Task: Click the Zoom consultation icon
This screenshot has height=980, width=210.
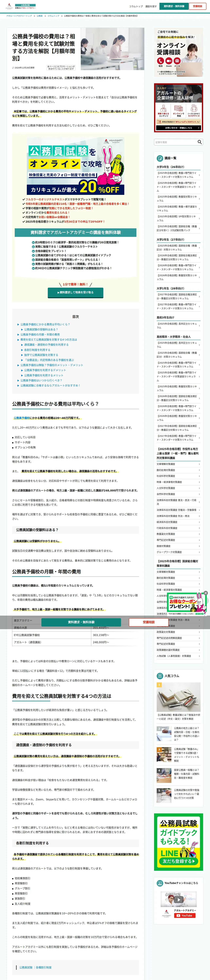Action: 168,61
